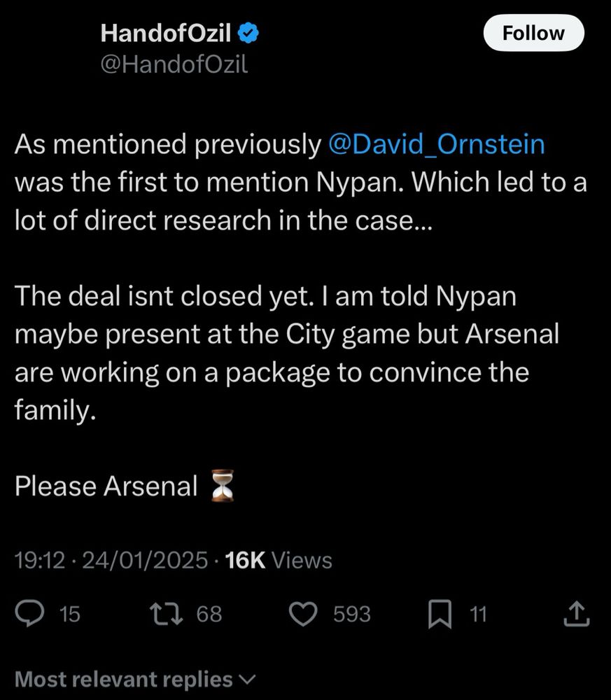Image resolution: width=611 pixels, height=700 pixels.
Task: Open the HandofOzil display name profile
Action: (166, 32)
